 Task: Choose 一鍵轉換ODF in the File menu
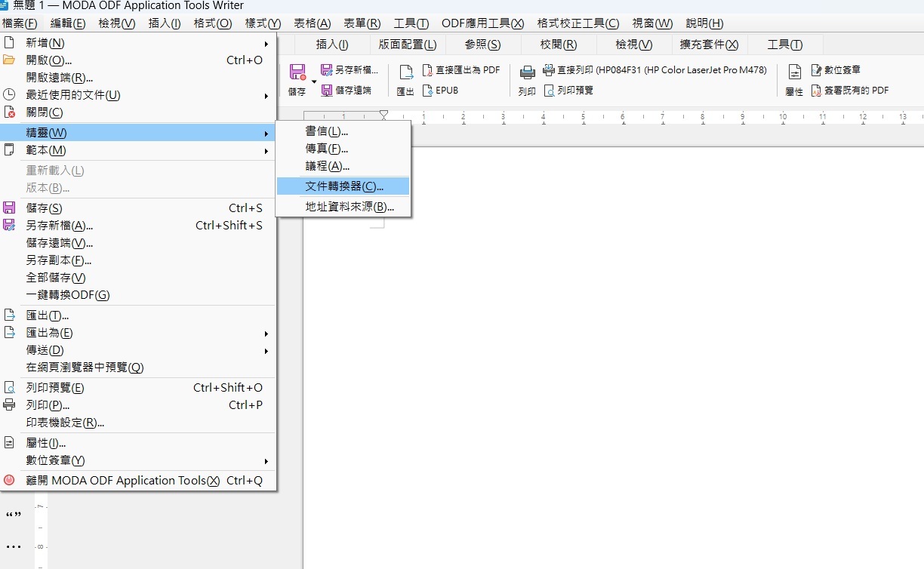coord(68,295)
